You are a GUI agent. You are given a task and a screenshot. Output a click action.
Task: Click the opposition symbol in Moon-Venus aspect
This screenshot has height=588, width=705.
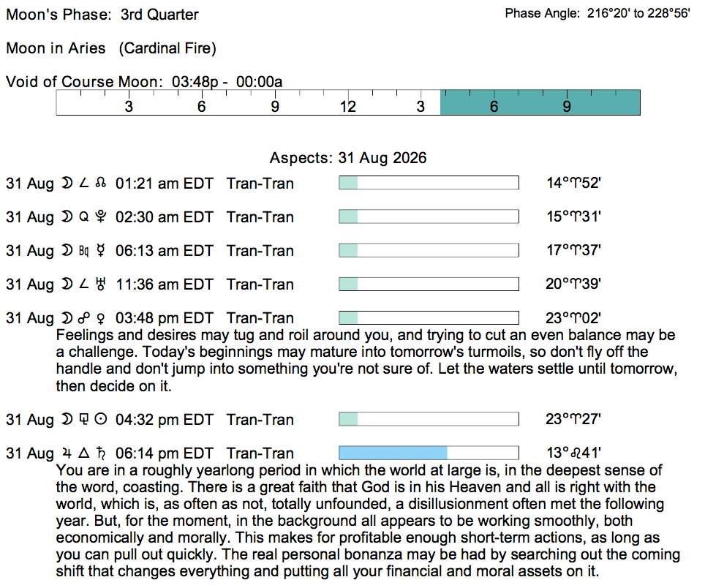[83, 318]
